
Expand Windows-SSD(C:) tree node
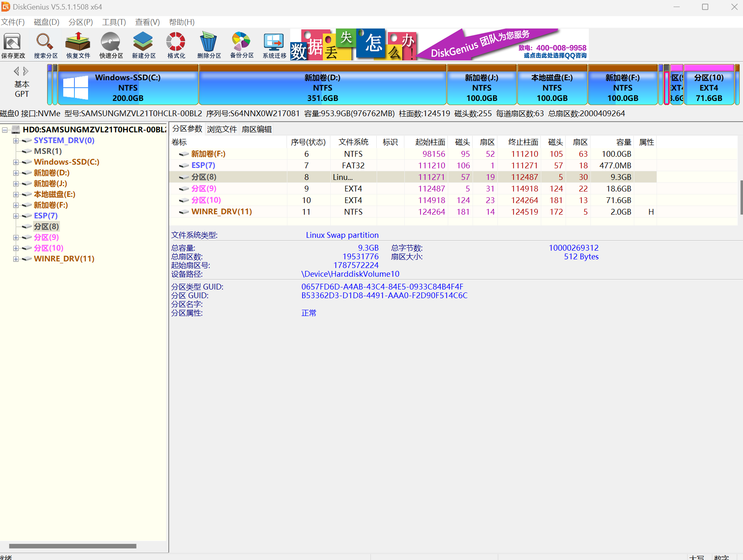16,162
